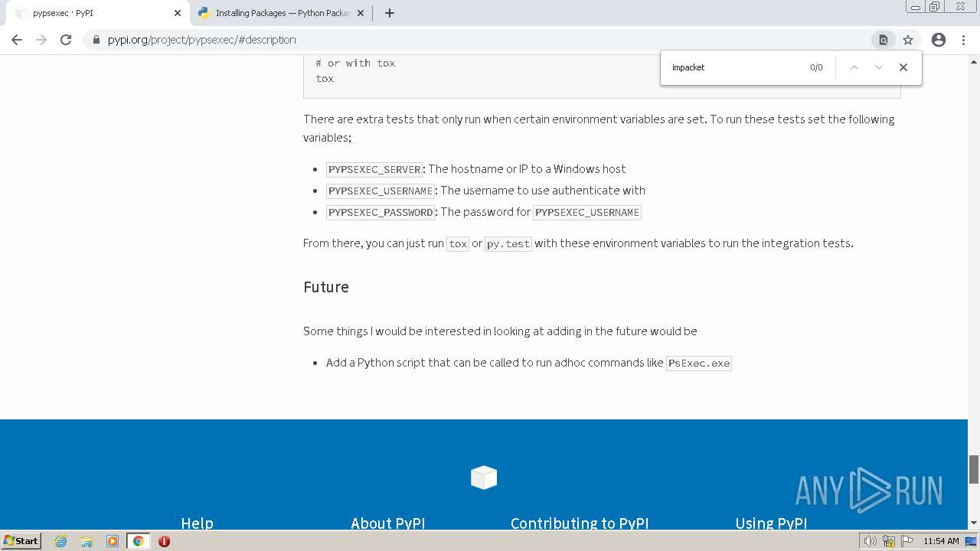Click the red security taskbar icon
Screen dimensions: 980x551
point(164,541)
